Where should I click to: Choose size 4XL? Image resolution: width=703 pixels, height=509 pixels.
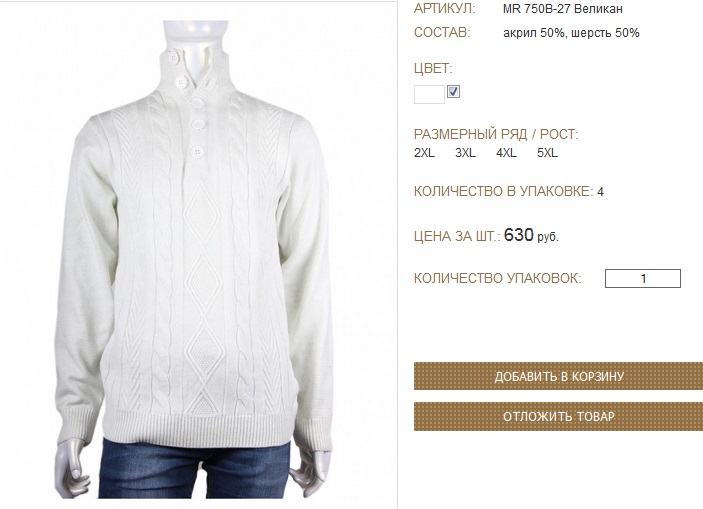tap(506, 153)
